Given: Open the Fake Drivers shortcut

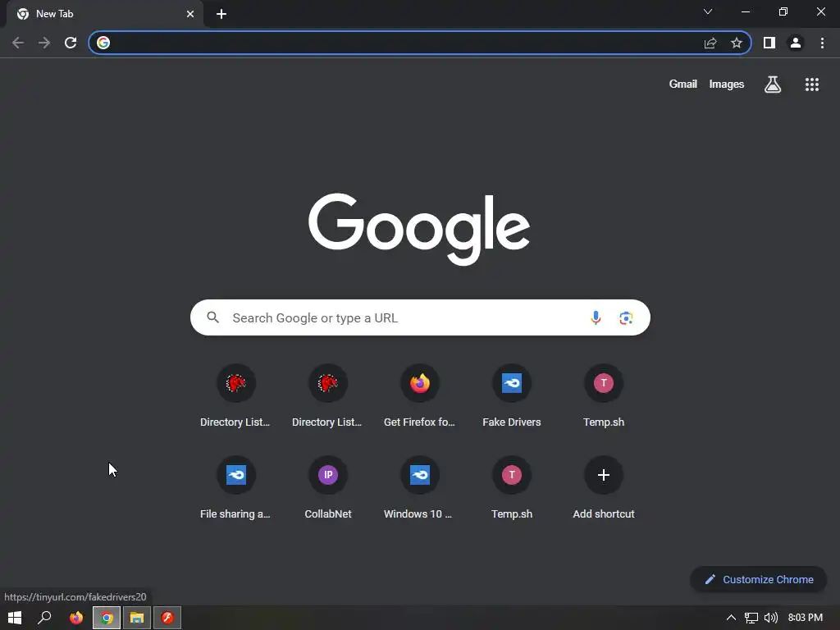Looking at the screenshot, I should pos(512,396).
